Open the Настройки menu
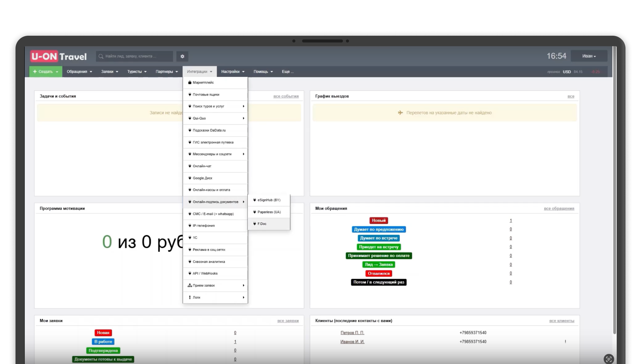641x364 pixels. coord(233,71)
